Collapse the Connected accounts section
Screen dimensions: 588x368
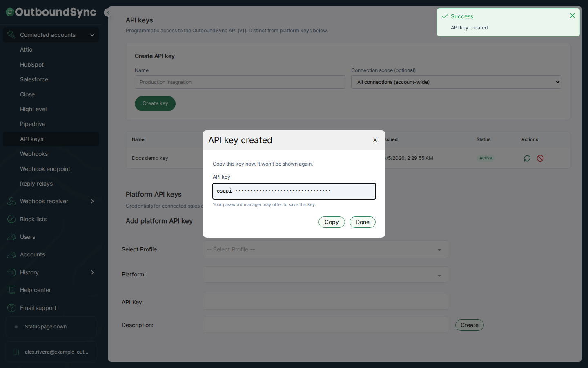click(92, 35)
